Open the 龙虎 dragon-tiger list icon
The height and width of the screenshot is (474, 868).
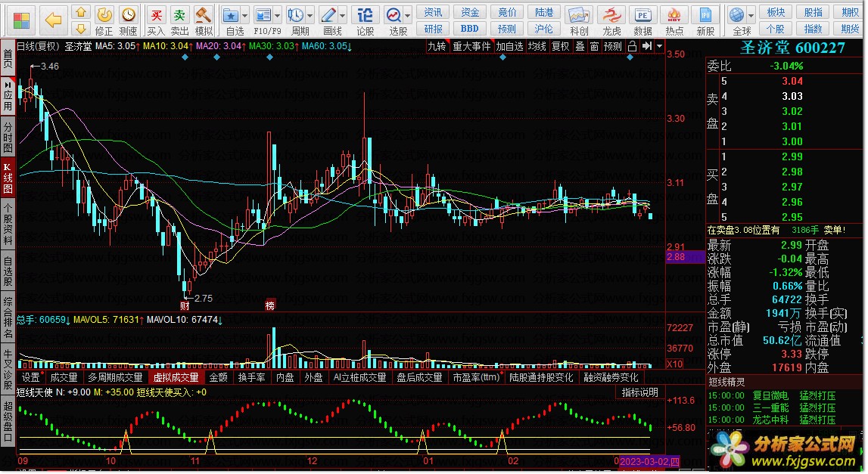611,15
